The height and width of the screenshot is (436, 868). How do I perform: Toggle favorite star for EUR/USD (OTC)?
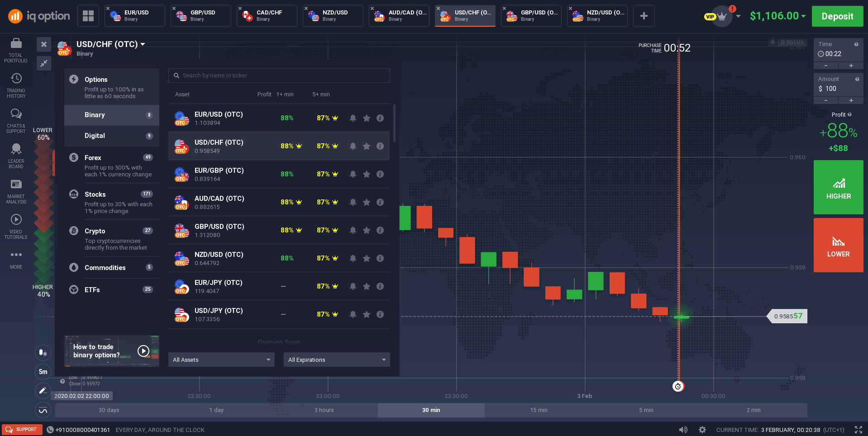point(367,118)
